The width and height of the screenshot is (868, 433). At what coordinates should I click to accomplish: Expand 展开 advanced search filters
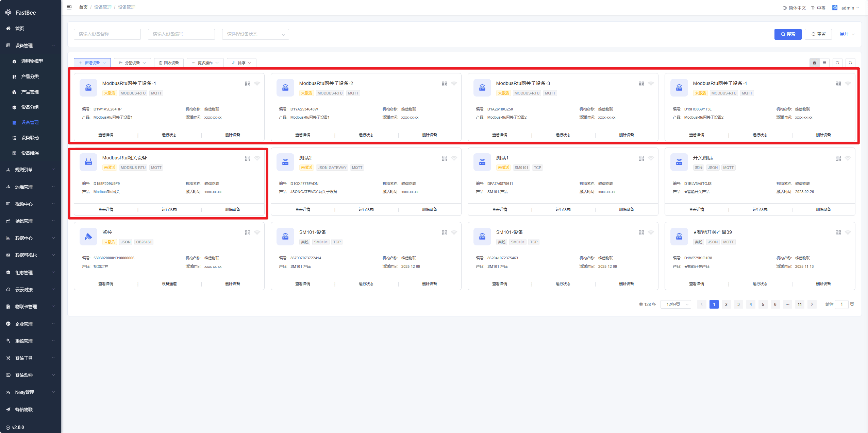point(847,34)
